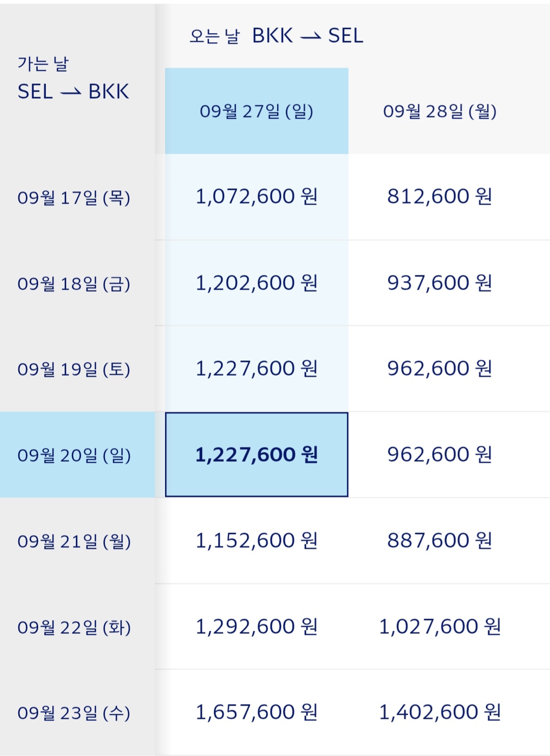Viewport: 550px width, 756px height.
Task: Select the 1,292,600 원 fare cell
Action: click(x=256, y=627)
